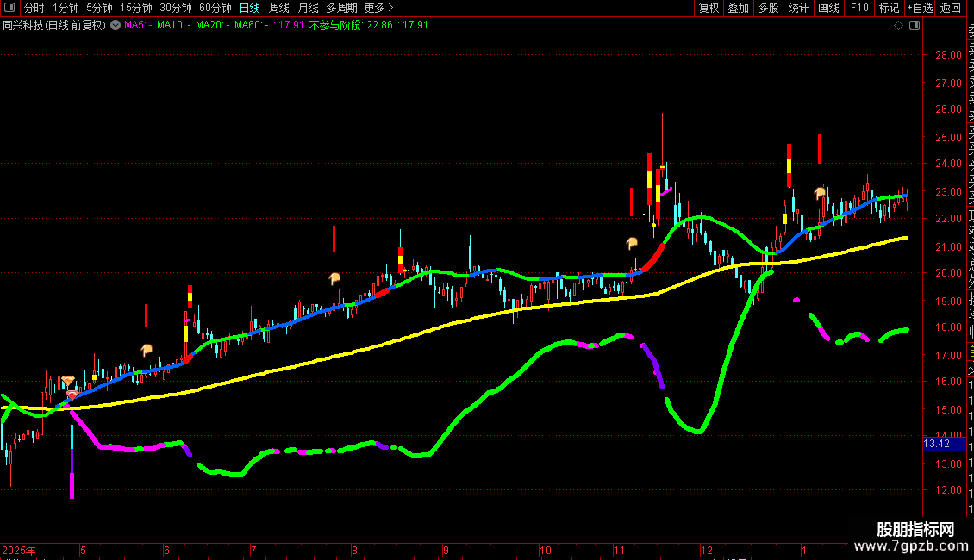
Task: Click the 返回 back button
Action: [951, 8]
